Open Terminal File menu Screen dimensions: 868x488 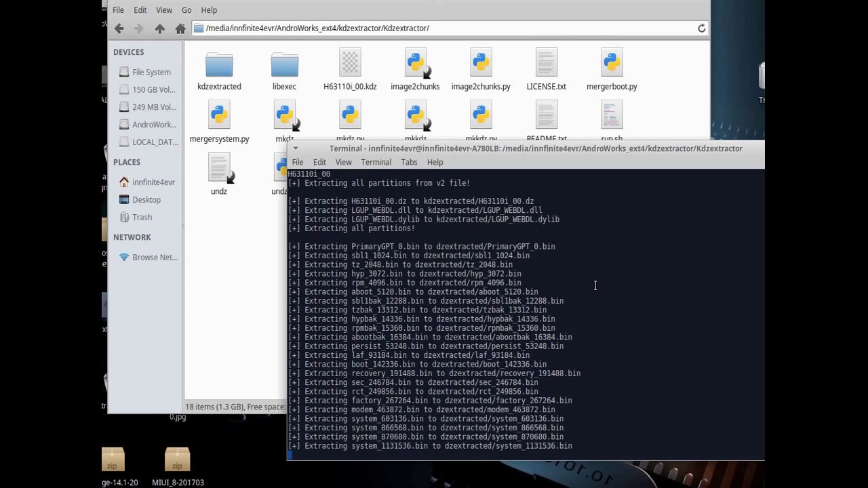(298, 163)
